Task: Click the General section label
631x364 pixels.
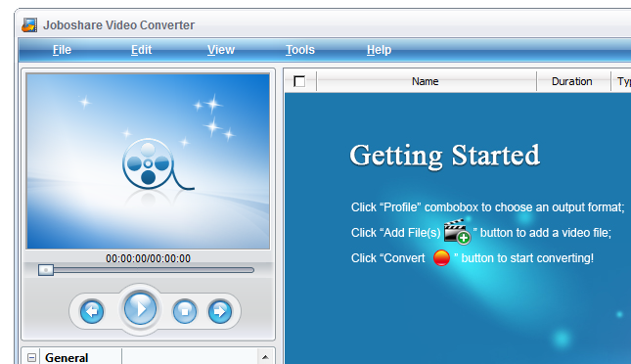Action: [67, 357]
